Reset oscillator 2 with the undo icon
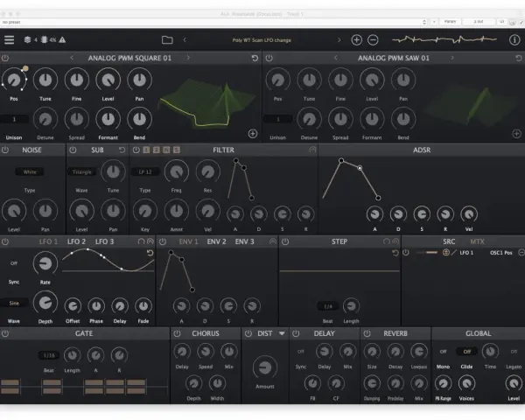525x420 pixels. pyautogui.click(x=519, y=58)
